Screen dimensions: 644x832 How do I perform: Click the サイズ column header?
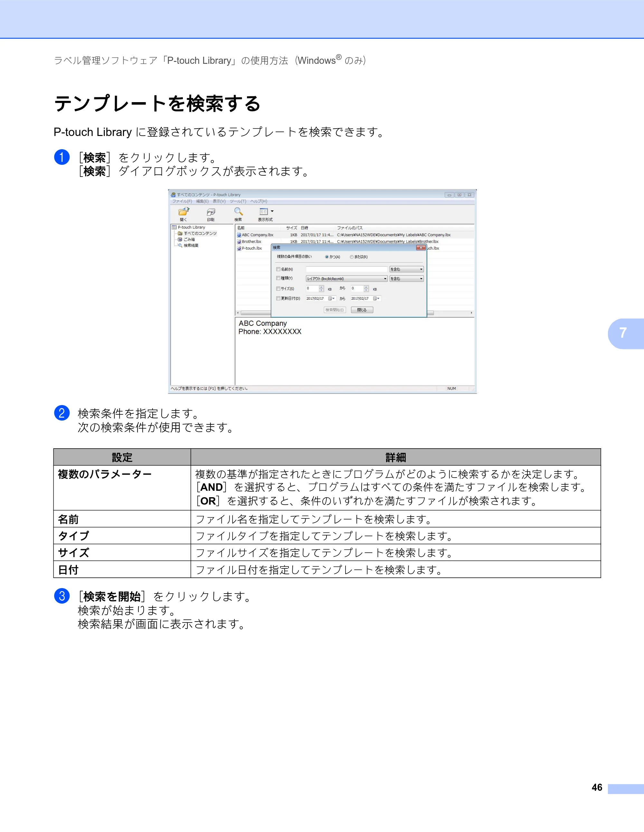point(291,228)
